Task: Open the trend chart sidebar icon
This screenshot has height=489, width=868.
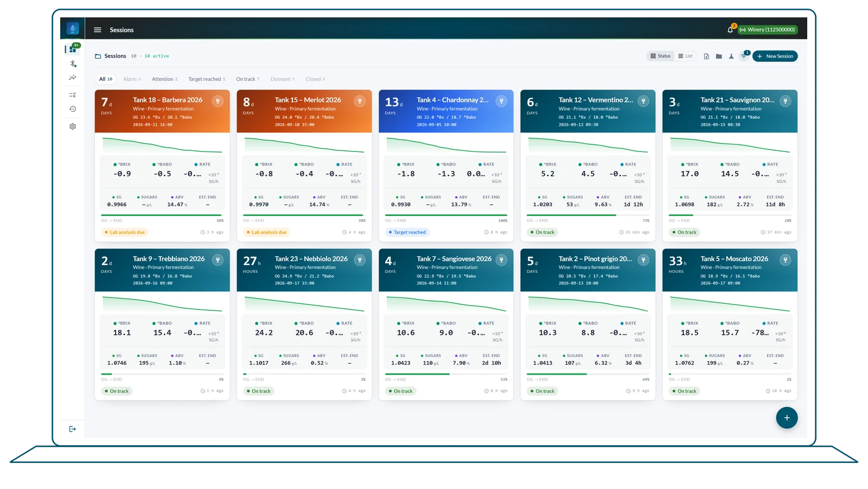Action: 73,78
